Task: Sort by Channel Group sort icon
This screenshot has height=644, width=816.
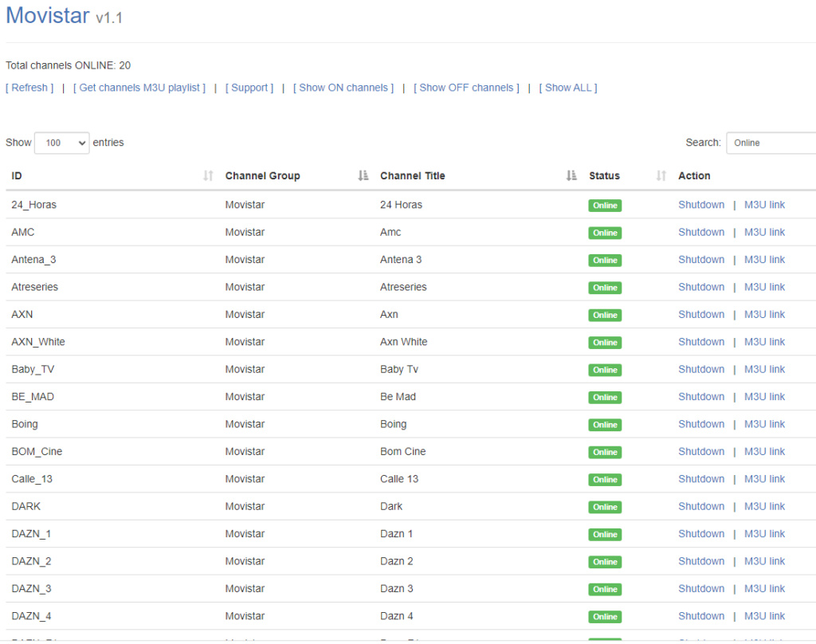Action: [363, 175]
